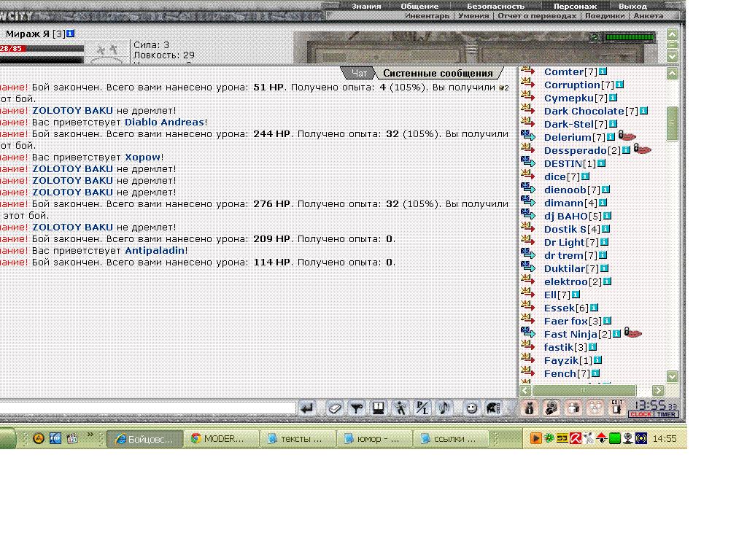Click the lips lock icon next to Dessperado
The image size is (747, 560).
tap(642, 149)
